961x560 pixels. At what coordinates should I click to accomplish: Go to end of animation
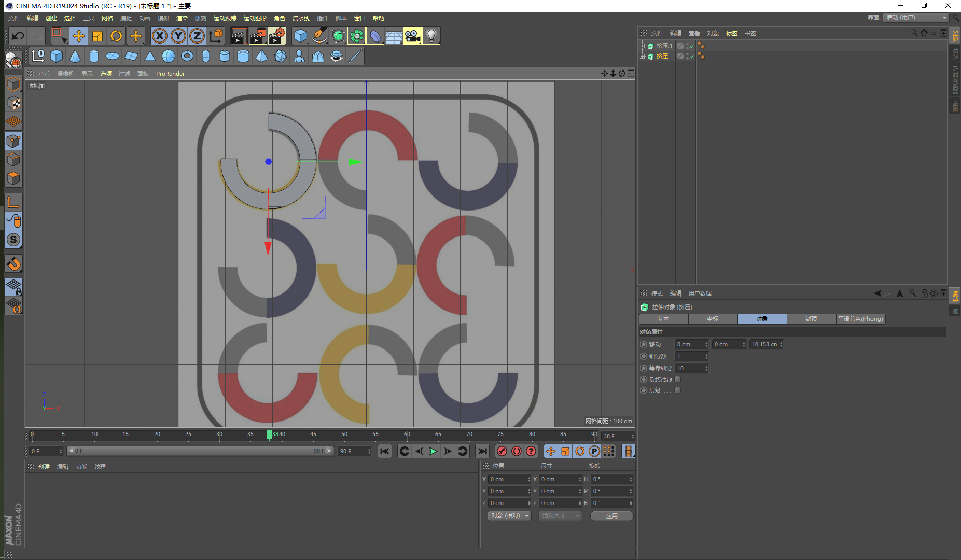point(482,451)
